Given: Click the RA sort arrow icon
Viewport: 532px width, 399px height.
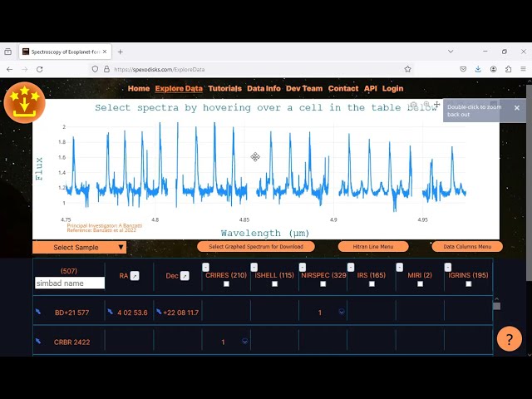Looking at the screenshot, I should tap(135, 276).
